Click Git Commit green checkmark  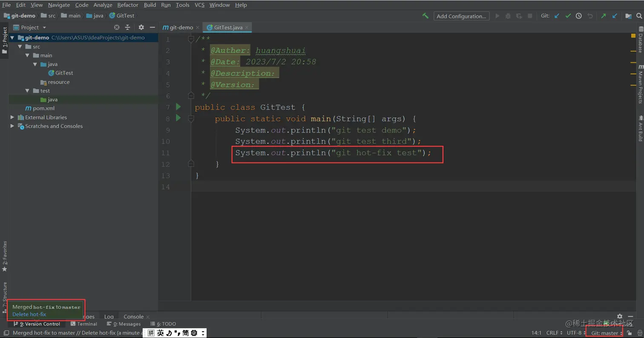[568, 16]
